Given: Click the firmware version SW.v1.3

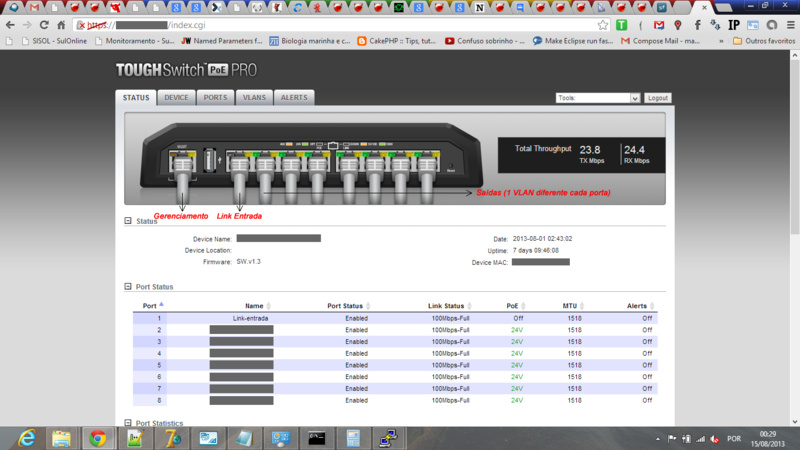Looking at the screenshot, I should [248, 262].
